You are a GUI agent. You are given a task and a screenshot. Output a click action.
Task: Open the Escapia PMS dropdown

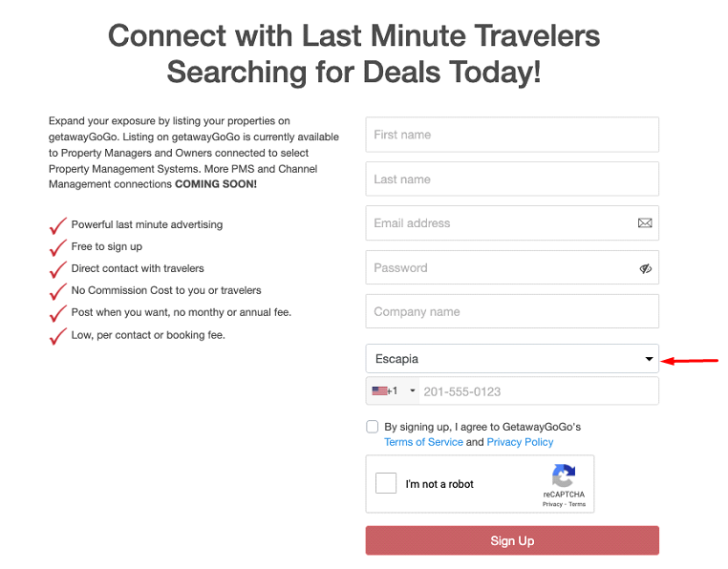pyautogui.click(x=512, y=358)
